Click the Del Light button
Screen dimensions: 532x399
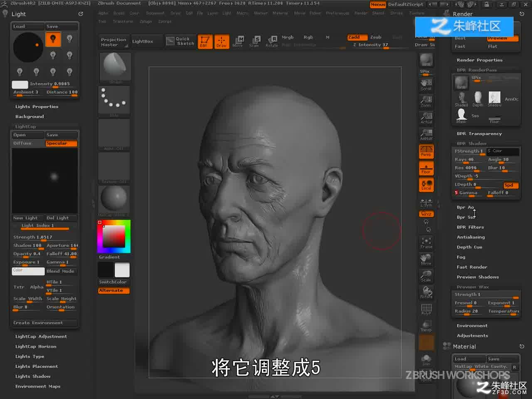(x=61, y=218)
